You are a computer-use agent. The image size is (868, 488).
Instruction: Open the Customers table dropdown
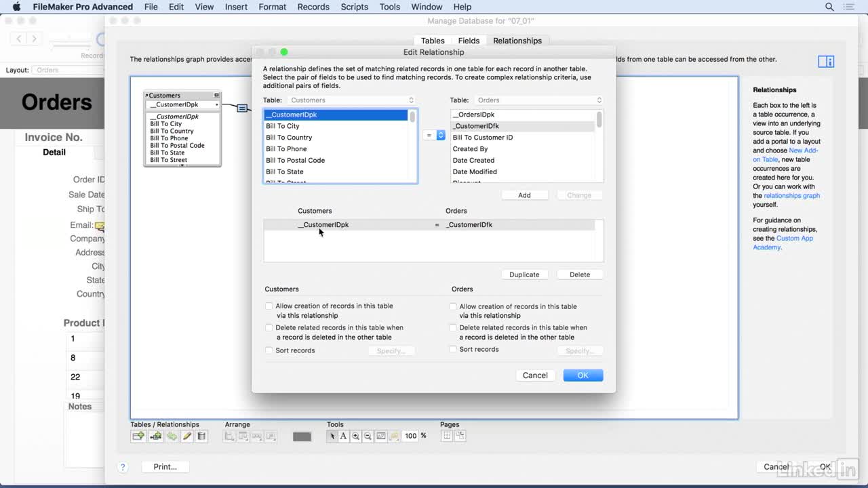click(352, 100)
